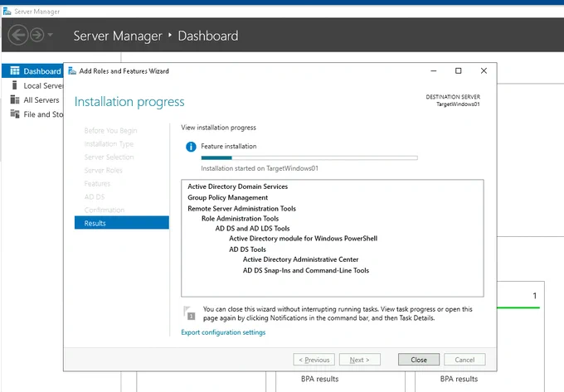
Task: Select Dashboard in the left navigation
Action: click(x=32, y=70)
